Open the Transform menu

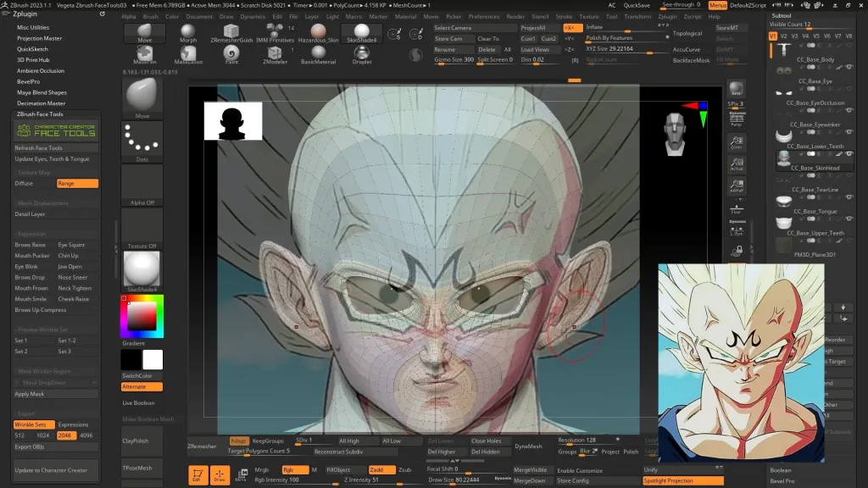pyautogui.click(x=637, y=17)
